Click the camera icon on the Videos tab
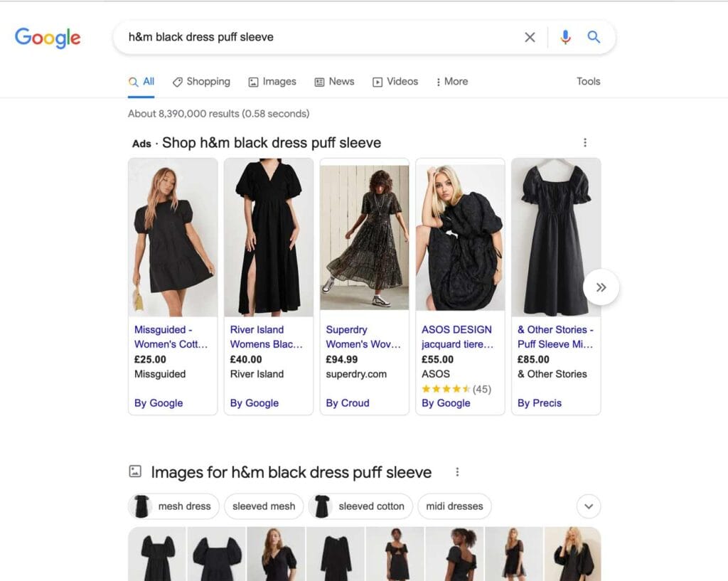 377,82
